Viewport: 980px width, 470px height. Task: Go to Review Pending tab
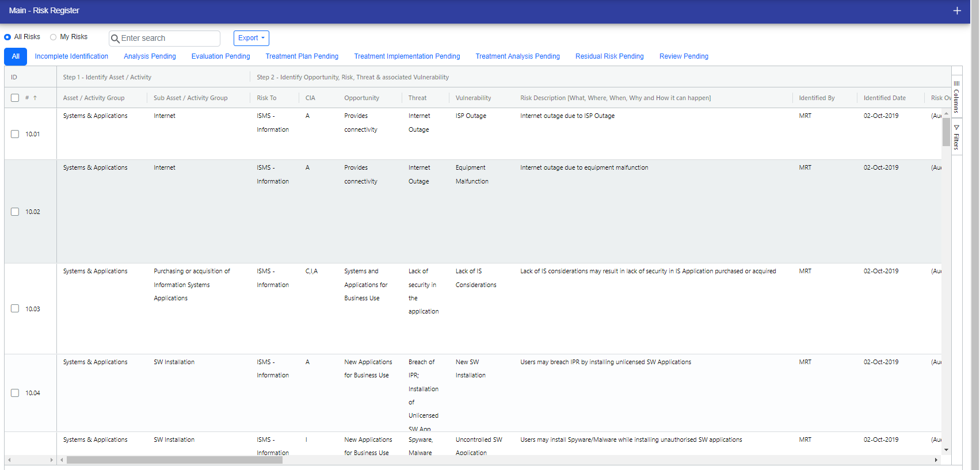[684, 56]
